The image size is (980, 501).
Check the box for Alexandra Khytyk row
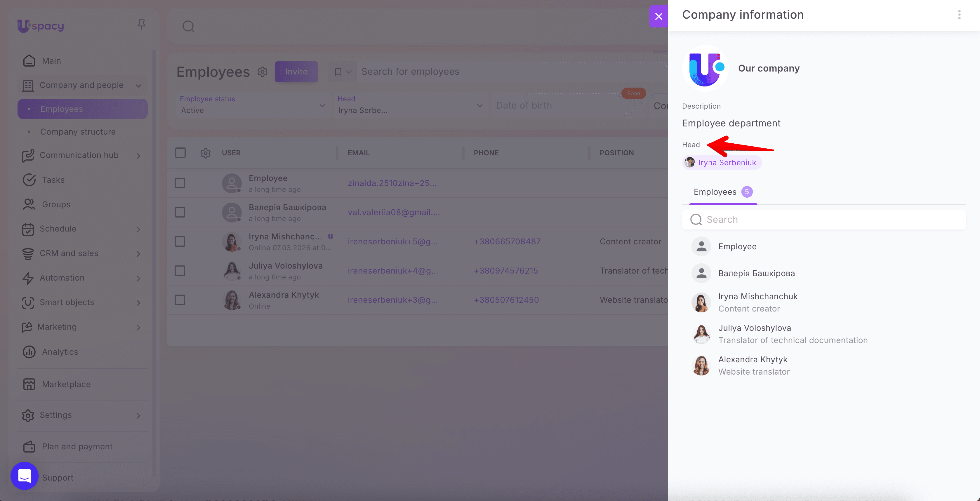point(180,300)
